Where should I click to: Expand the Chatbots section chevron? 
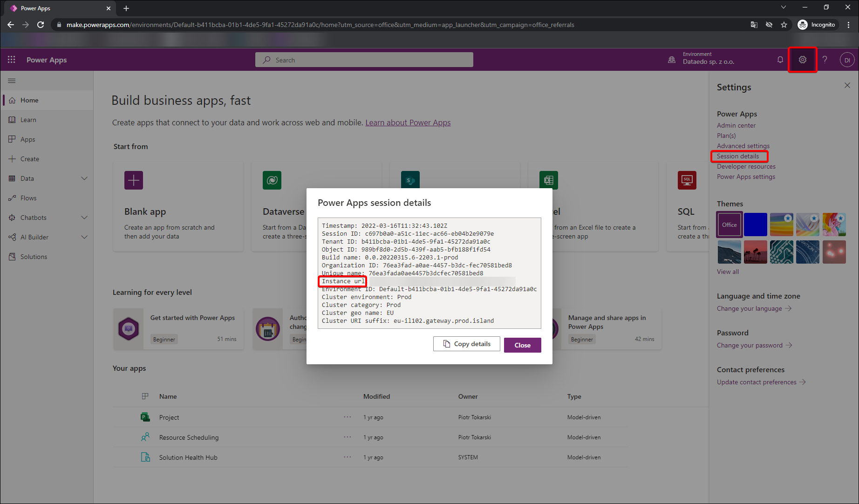tap(84, 218)
